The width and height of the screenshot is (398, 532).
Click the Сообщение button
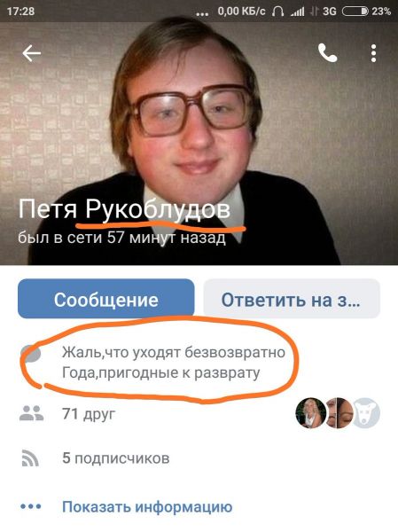106,299
